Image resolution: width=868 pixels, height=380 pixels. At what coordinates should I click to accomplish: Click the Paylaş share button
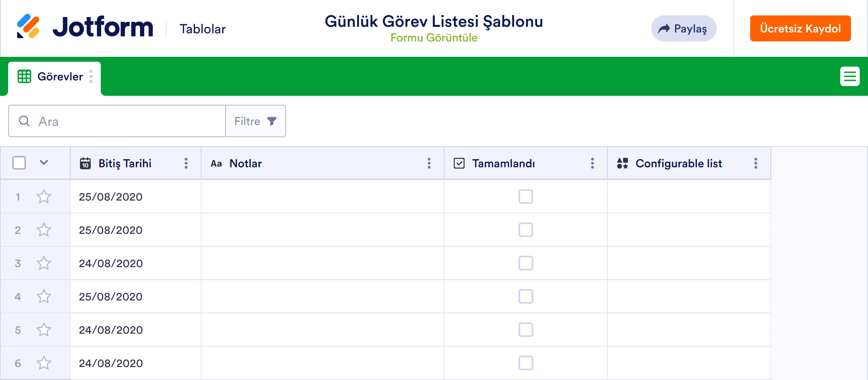(684, 28)
